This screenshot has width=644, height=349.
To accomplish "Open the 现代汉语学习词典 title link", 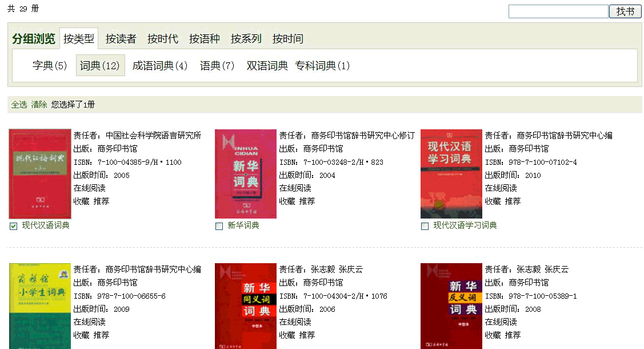I will (465, 225).
